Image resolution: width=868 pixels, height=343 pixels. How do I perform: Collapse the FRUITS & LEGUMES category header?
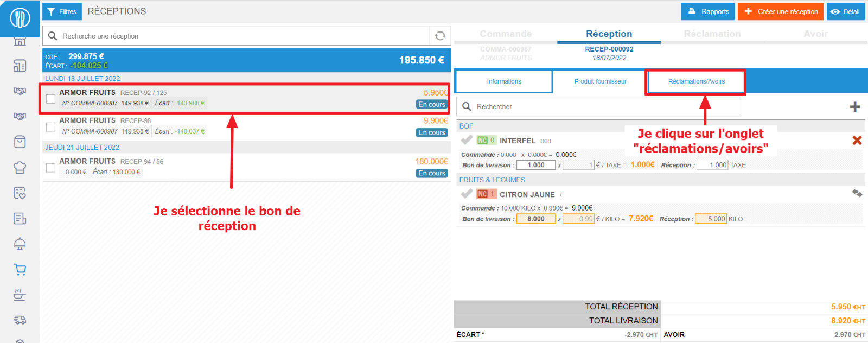pyautogui.click(x=492, y=180)
